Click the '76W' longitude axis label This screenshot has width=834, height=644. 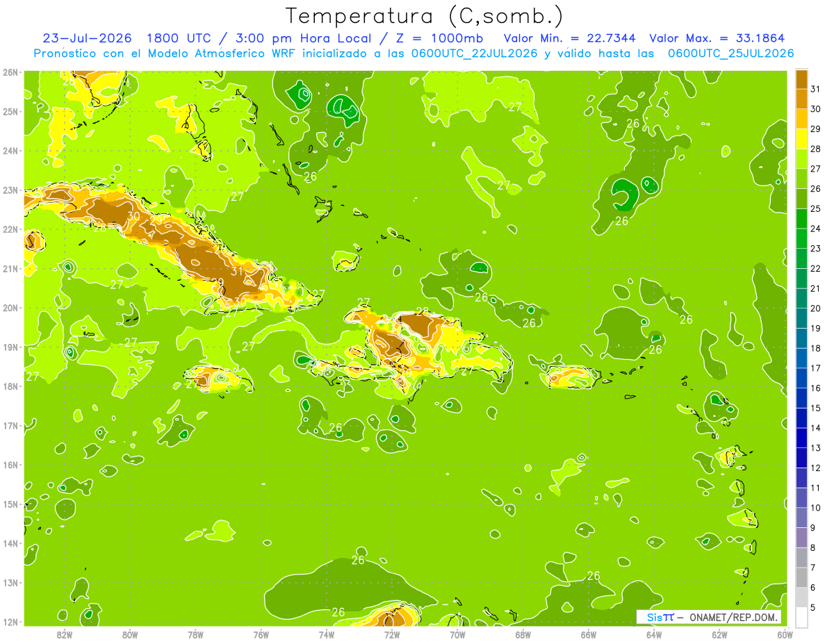tap(261, 634)
